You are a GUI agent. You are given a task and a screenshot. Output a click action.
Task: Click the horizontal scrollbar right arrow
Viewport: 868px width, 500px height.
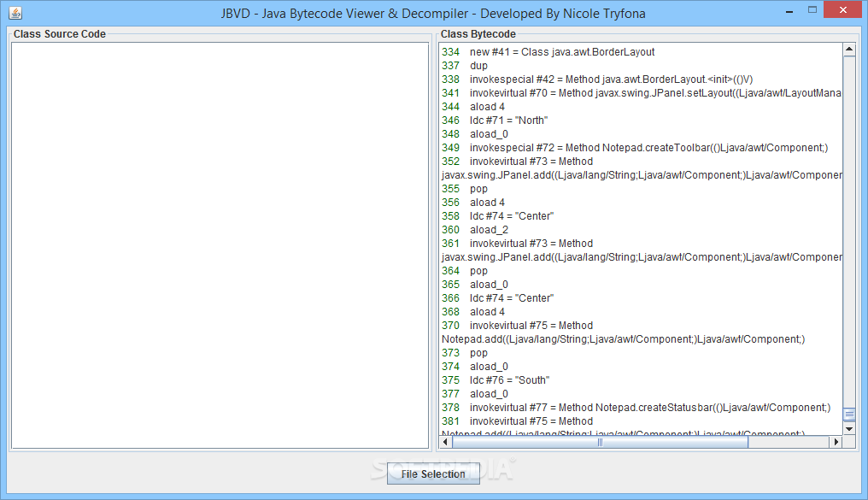click(x=836, y=442)
